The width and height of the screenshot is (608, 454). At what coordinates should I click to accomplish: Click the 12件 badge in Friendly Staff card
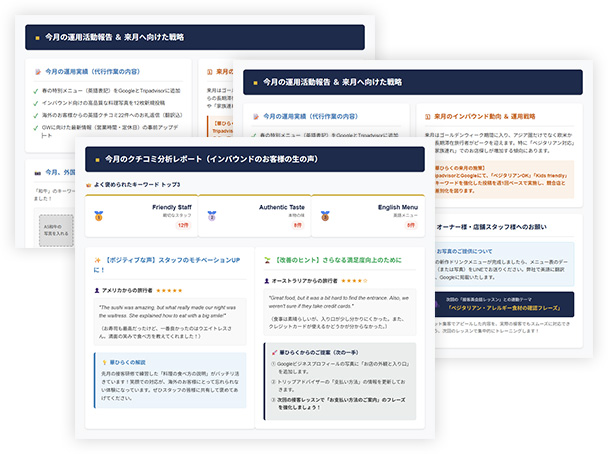tap(183, 225)
